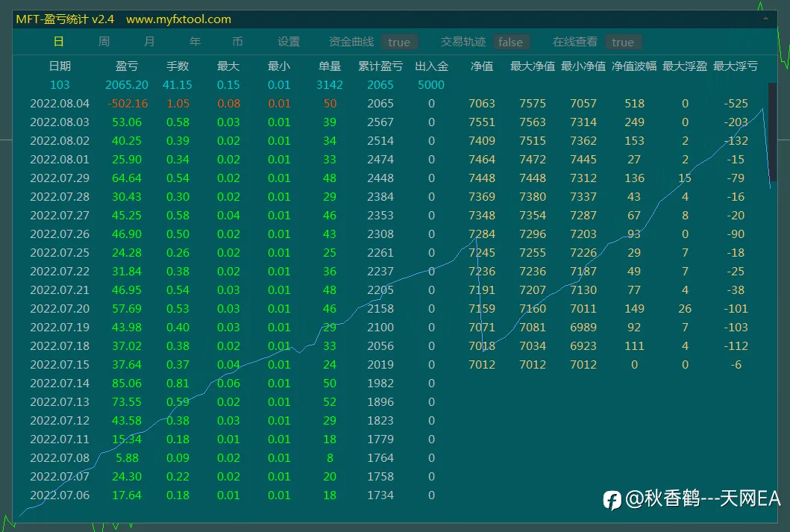Select the 2022.07.27 date row
The height and width of the screenshot is (532, 790).
[x=60, y=215]
